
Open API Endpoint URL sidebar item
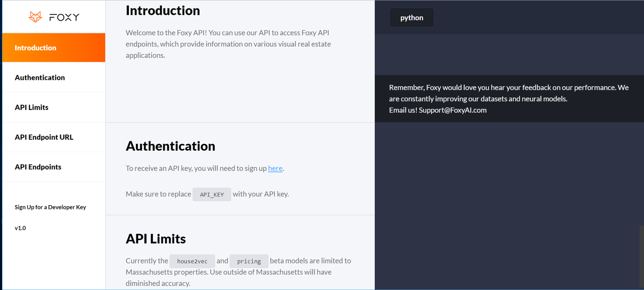coord(54,137)
